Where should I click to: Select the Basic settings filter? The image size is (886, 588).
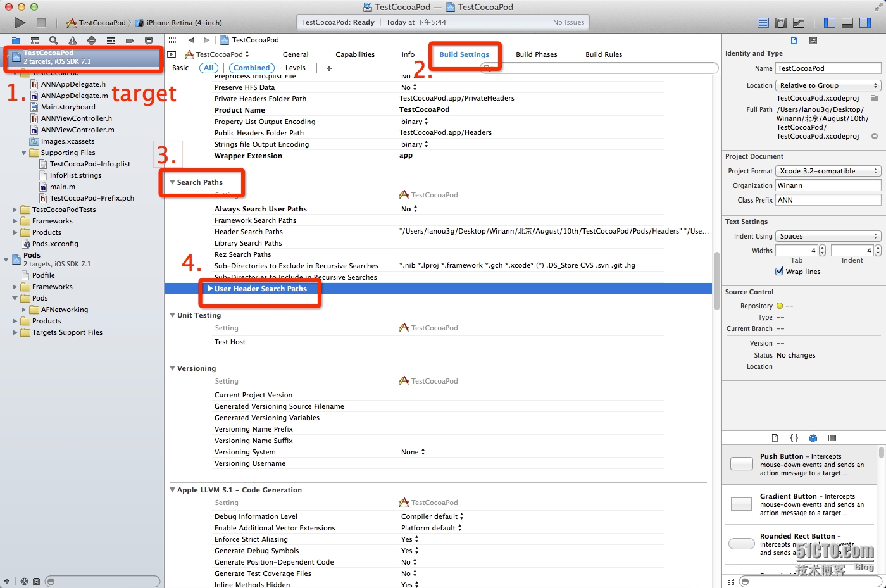pyautogui.click(x=180, y=68)
